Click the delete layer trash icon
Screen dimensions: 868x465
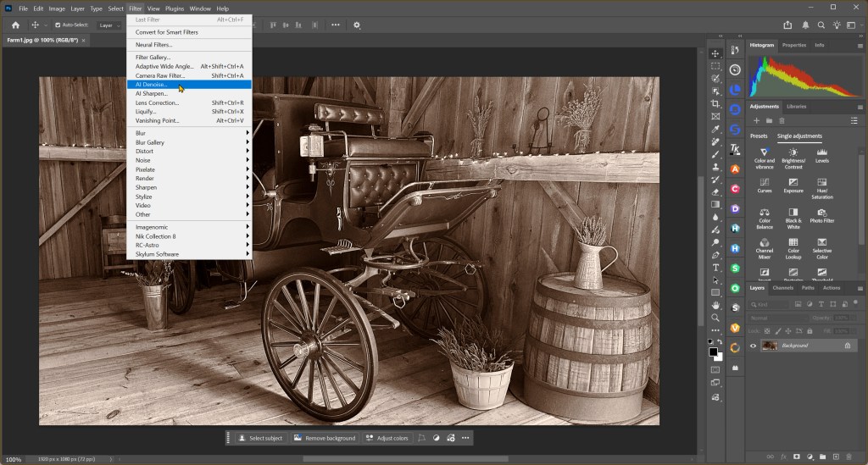pyautogui.click(x=849, y=457)
